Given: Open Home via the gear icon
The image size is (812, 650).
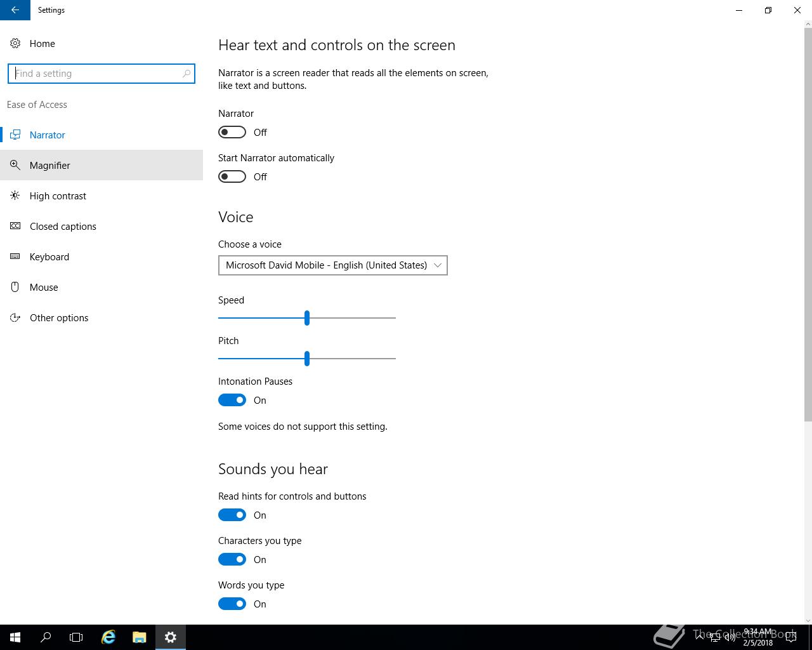Looking at the screenshot, I should click(15, 43).
